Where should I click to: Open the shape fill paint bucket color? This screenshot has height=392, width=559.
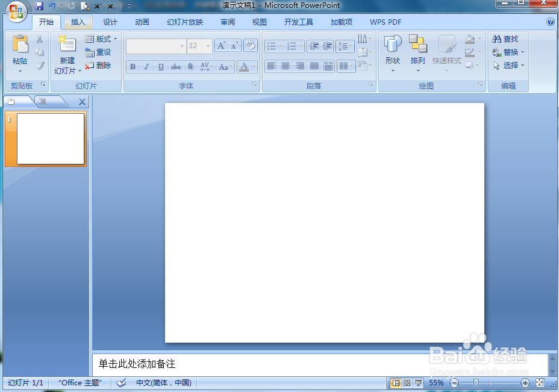(470, 39)
